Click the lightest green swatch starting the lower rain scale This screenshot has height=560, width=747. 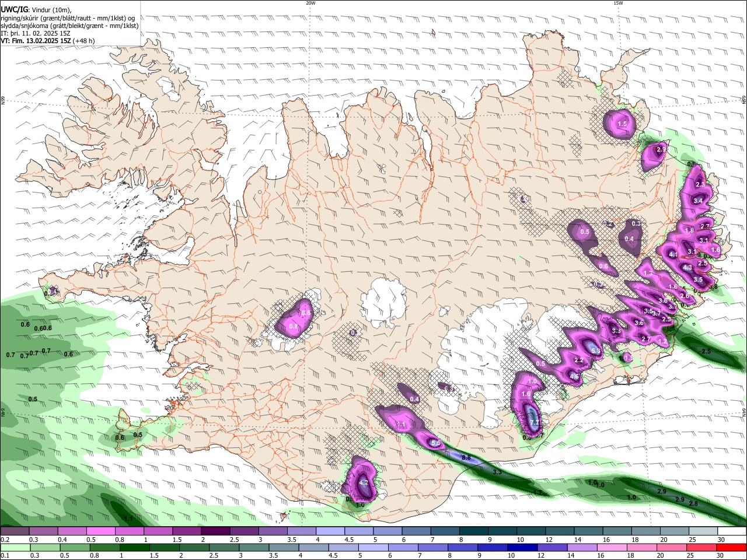tap(15, 547)
